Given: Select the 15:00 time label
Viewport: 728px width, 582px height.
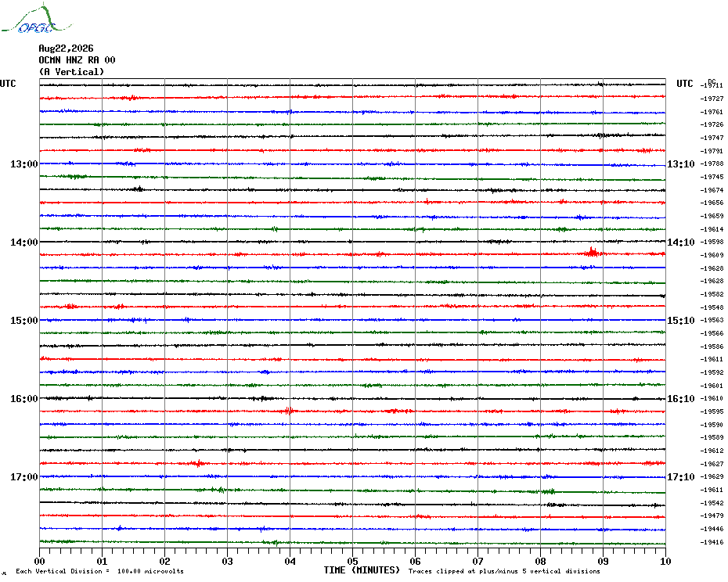Looking at the screenshot, I should 24,321.
